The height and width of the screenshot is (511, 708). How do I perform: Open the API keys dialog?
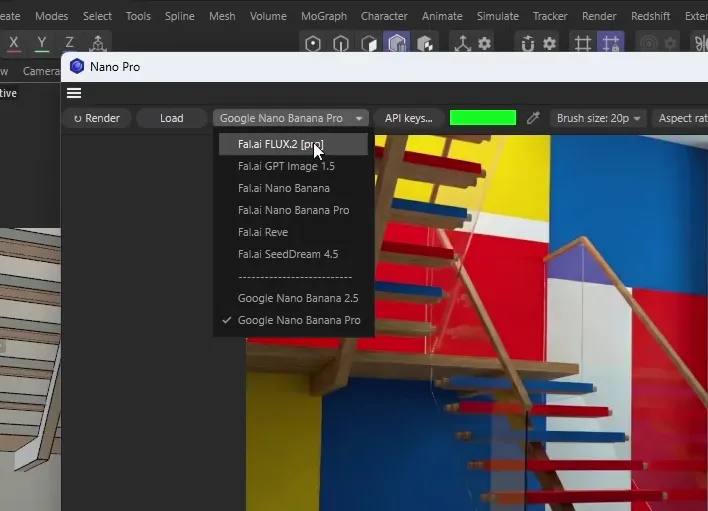tap(409, 118)
